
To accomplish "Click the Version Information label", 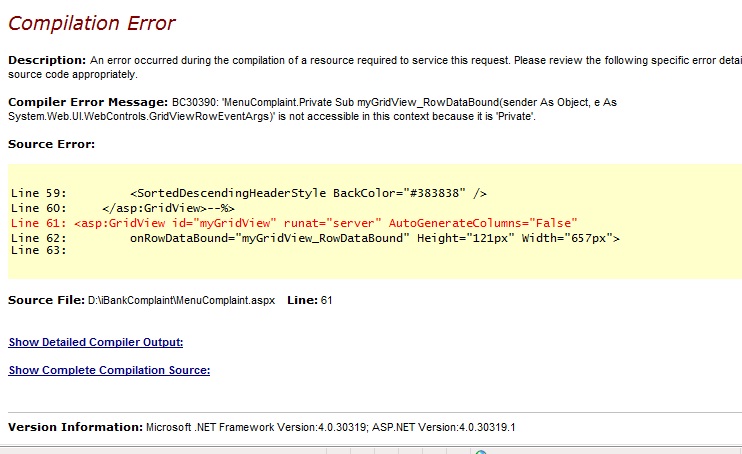I will point(75,427).
